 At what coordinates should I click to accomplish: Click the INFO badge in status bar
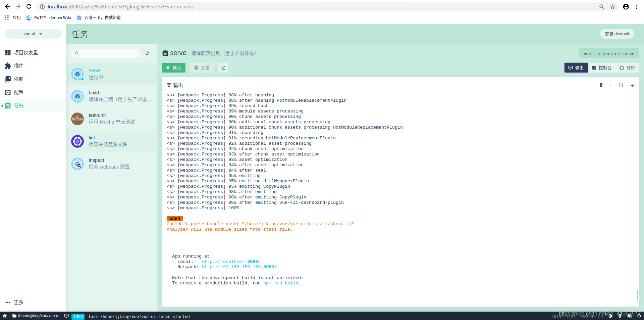(x=78, y=316)
